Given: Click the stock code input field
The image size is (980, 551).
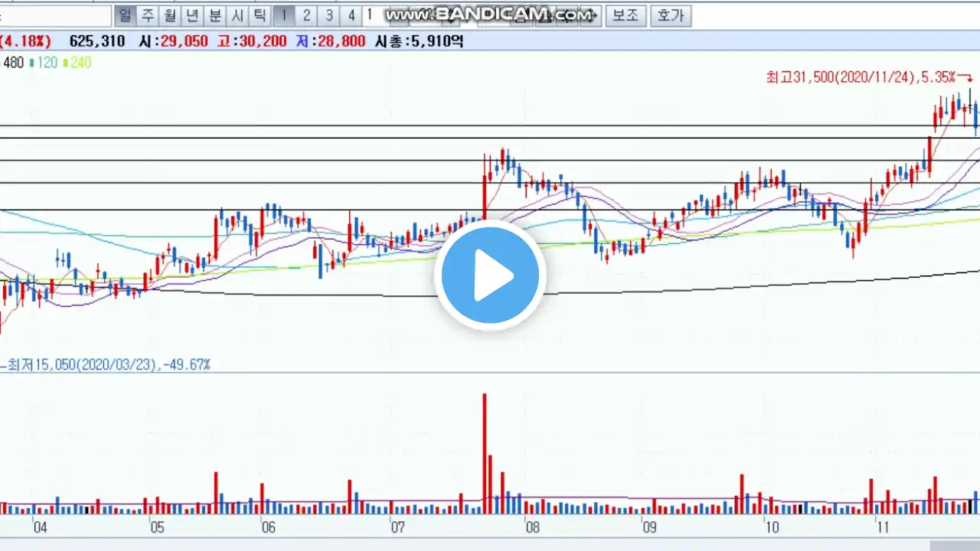Looking at the screenshot, I should pos(55,15).
